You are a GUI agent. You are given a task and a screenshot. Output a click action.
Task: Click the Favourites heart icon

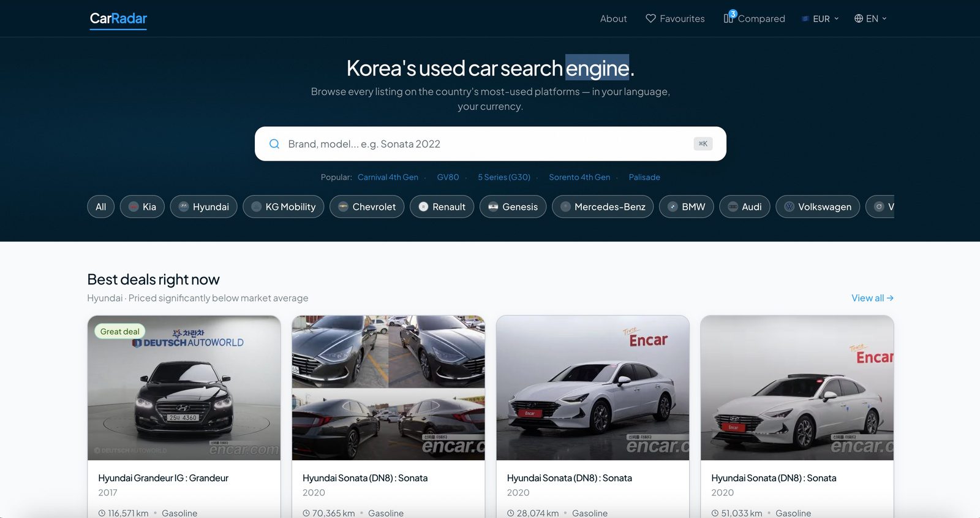(650, 18)
